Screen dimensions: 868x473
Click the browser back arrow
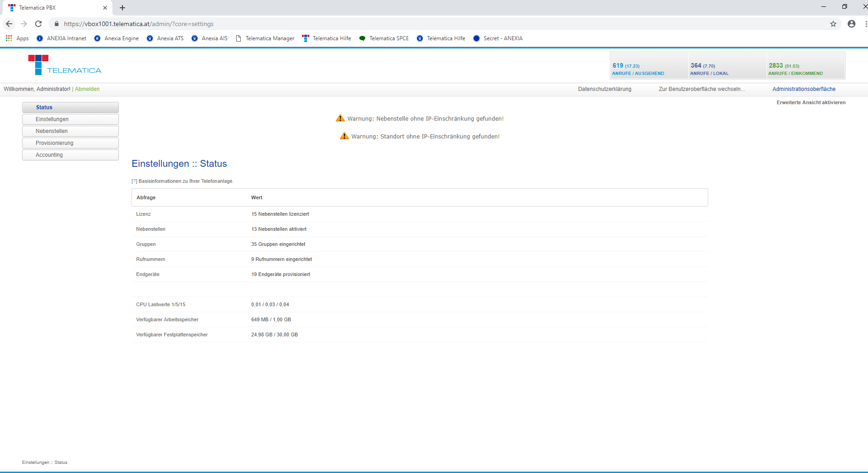point(9,24)
